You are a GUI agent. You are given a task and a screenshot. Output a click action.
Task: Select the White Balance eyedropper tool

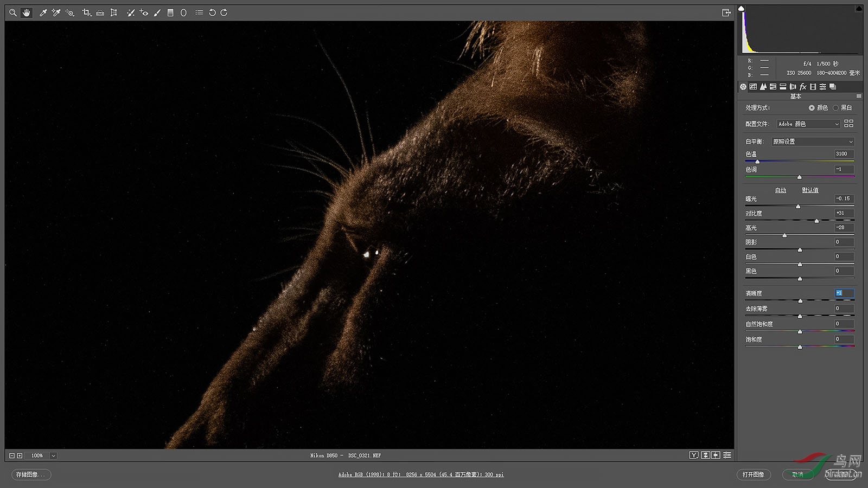43,12
